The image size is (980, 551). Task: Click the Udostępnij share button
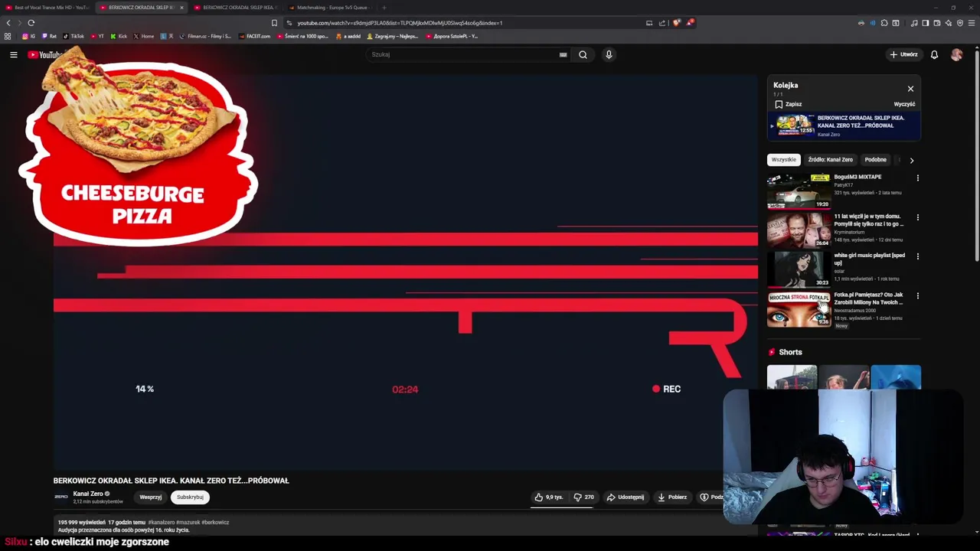tap(626, 497)
